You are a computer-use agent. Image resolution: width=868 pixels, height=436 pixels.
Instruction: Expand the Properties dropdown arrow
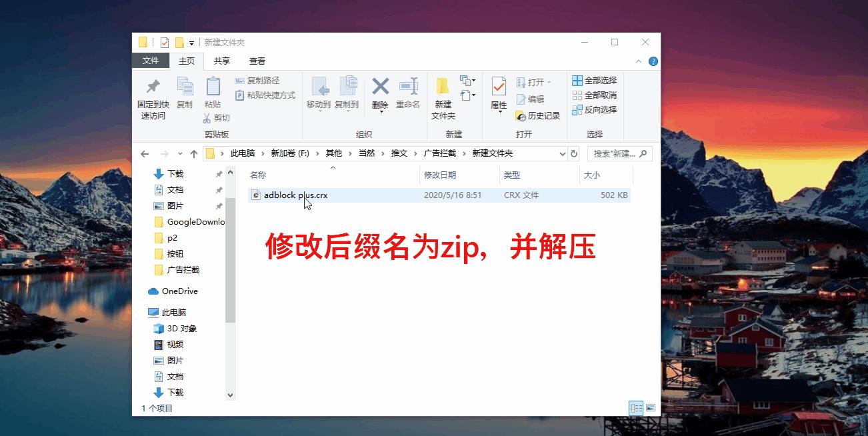(x=499, y=110)
